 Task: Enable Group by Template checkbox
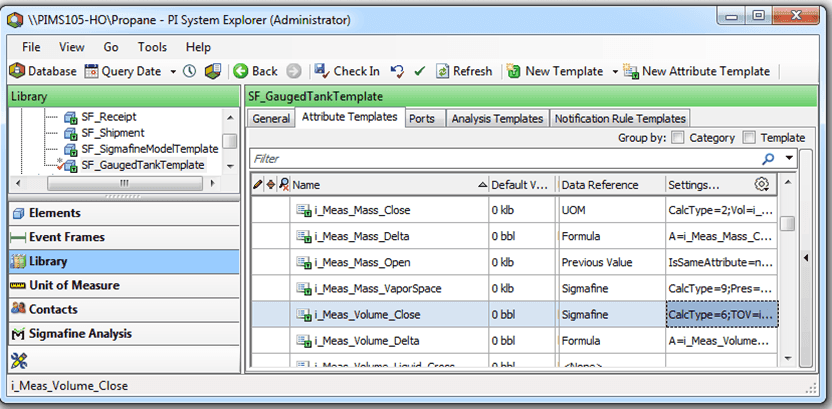749,138
